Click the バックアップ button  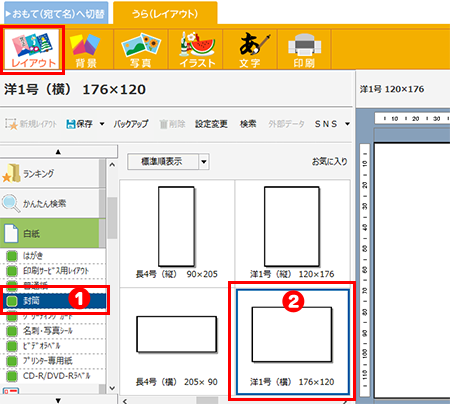[x=131, y=124]
